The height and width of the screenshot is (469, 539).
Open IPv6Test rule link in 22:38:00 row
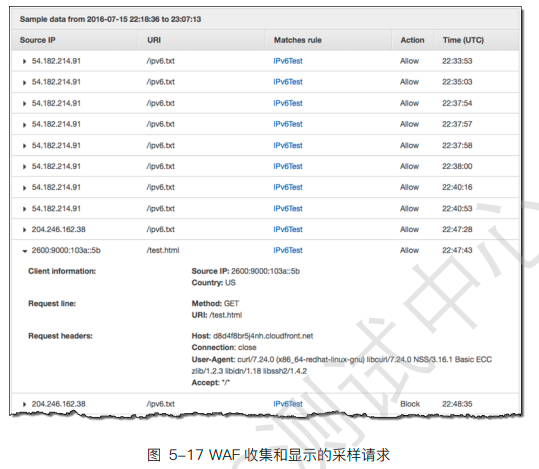pyautogui.click(x=288, y=166)
